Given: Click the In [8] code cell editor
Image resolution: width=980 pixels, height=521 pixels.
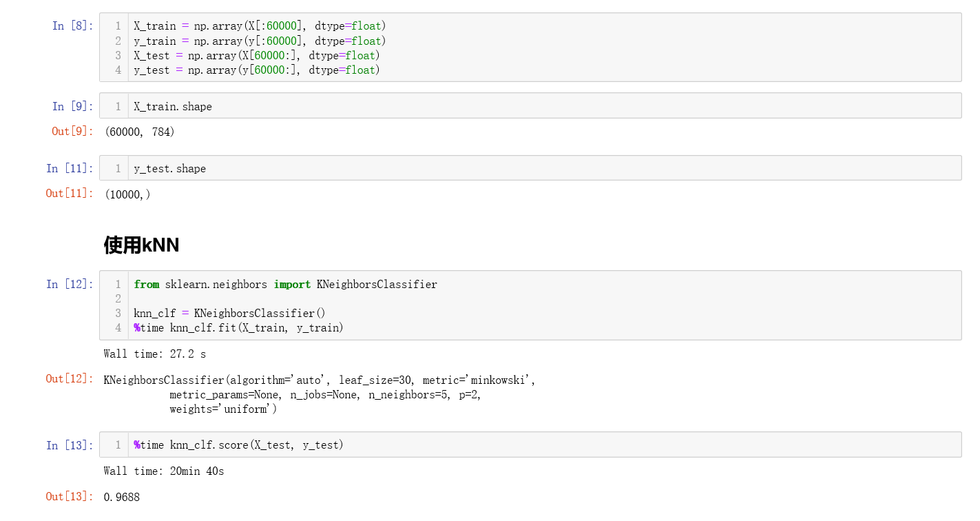Looking at the screenshot, I should 530,48.
